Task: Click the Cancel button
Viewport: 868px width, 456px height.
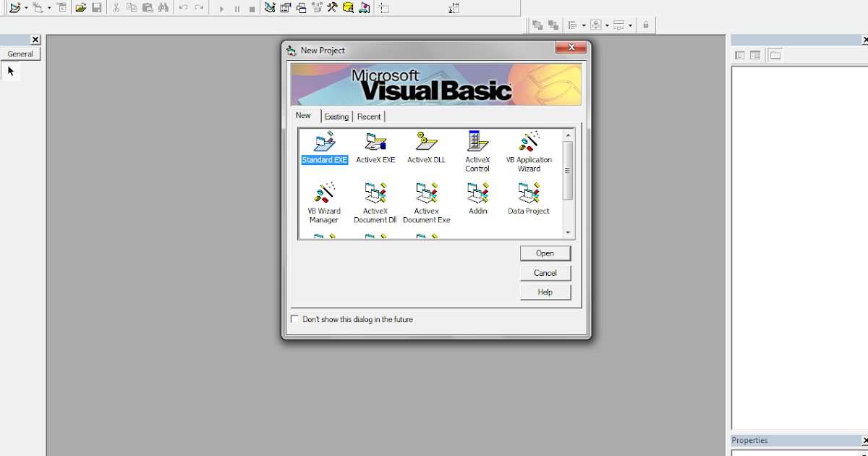Action: (x=545, y=273)
